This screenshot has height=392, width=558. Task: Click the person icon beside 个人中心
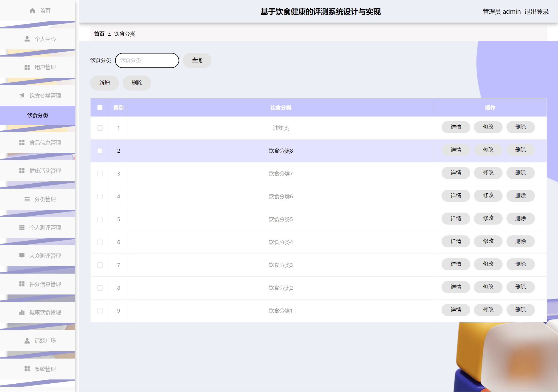coord(27,39)
